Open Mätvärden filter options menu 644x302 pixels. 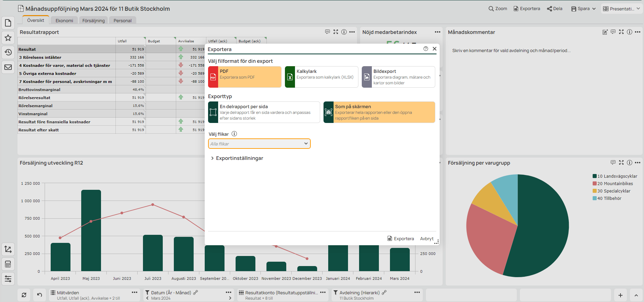135,292
